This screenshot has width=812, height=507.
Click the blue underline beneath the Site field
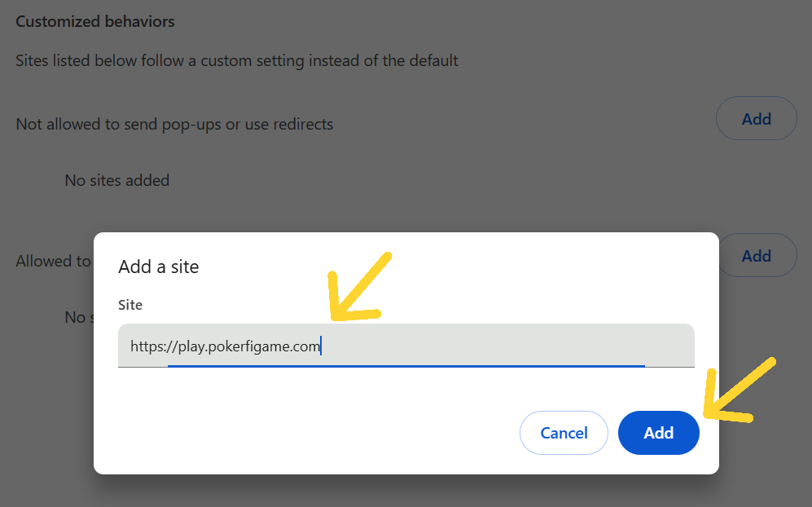406,366
